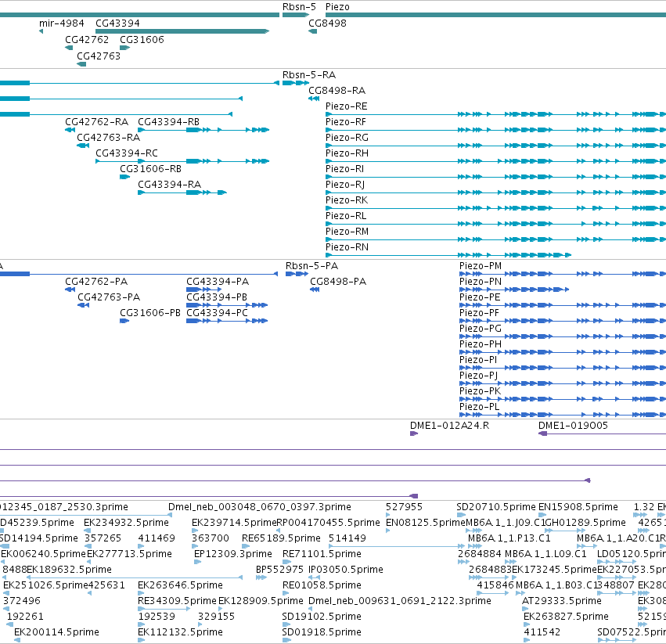Select the Piezo-PK protein label

[480, 391]
